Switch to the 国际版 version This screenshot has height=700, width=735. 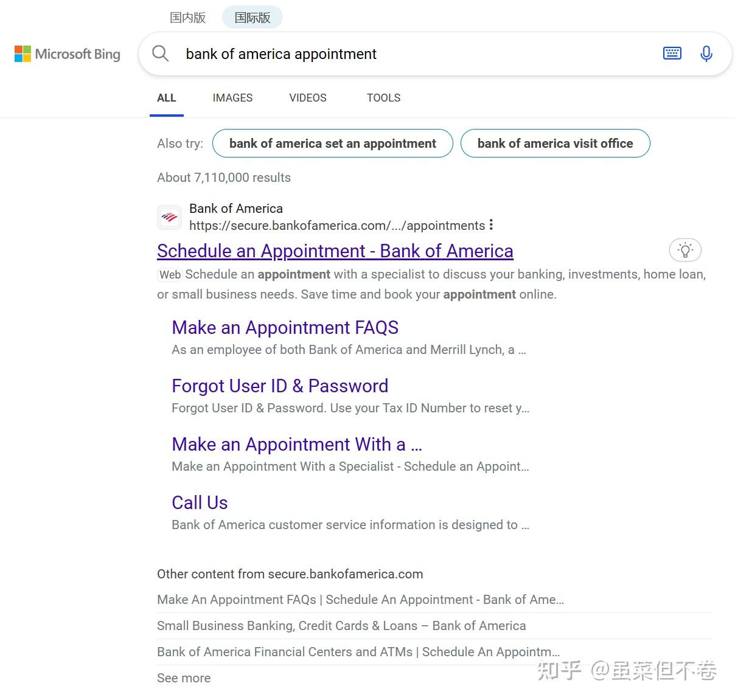pyautogui.click(x=251, y=16)
